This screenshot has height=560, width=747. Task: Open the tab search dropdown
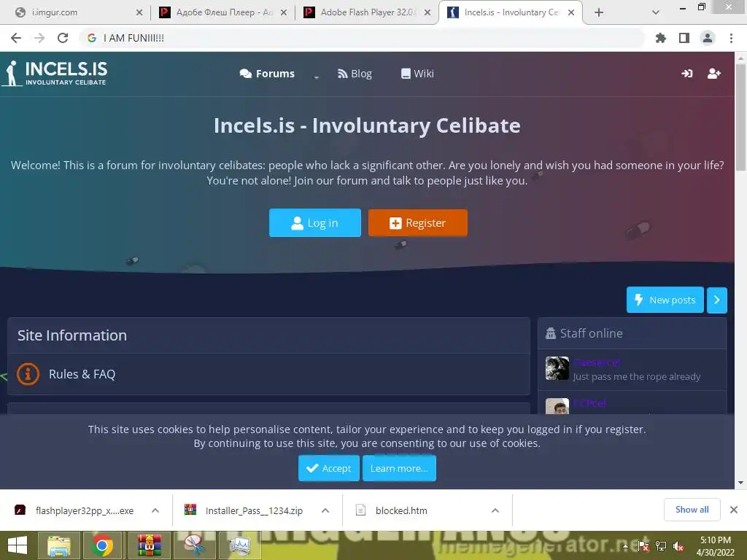pyautogui.click(x=656, y=12)
